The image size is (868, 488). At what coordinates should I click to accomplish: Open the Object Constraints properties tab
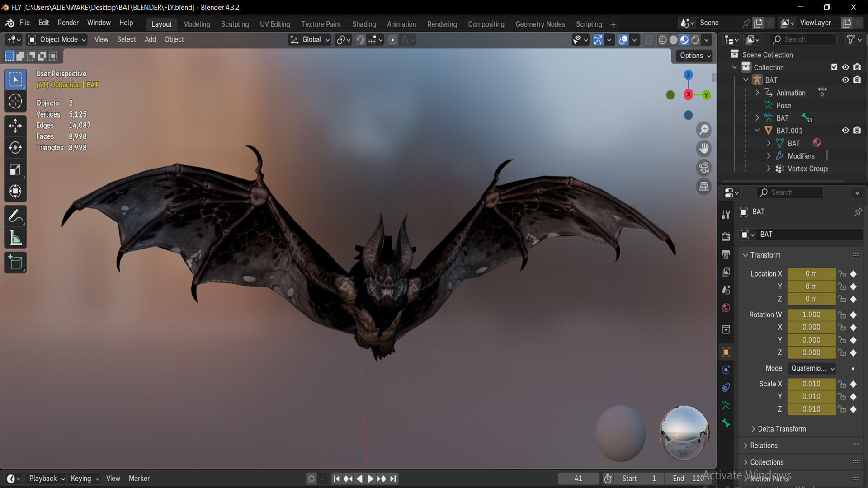[726, 387]
